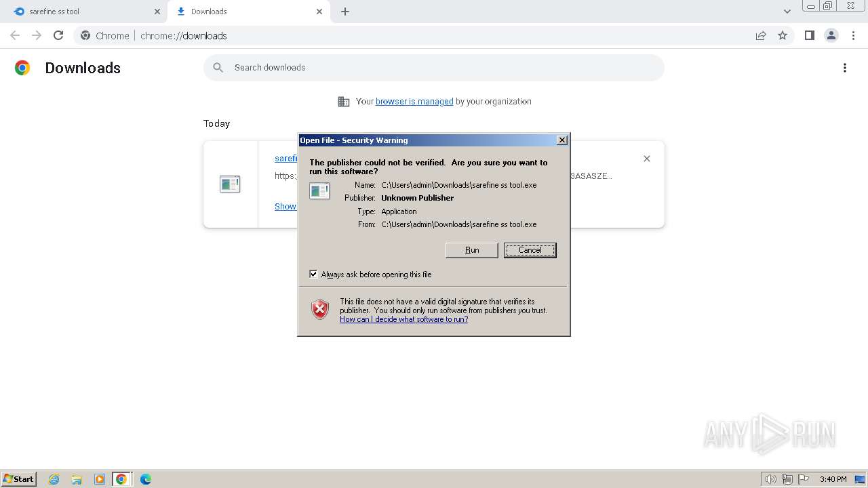This screenshot has height=488, width=868.
Task: Uncheck Always ask before opening this file
Action: pyautogui.click(x=313, y=274)
